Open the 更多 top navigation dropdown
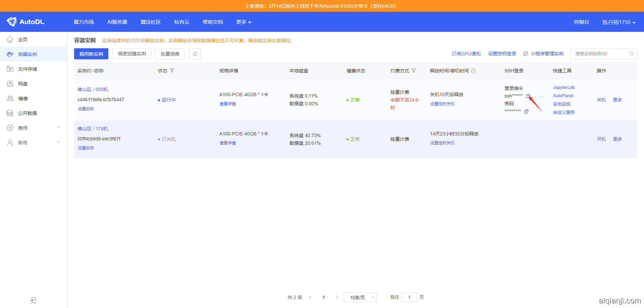This screenshot has height=308, width=644. (244, 22)
